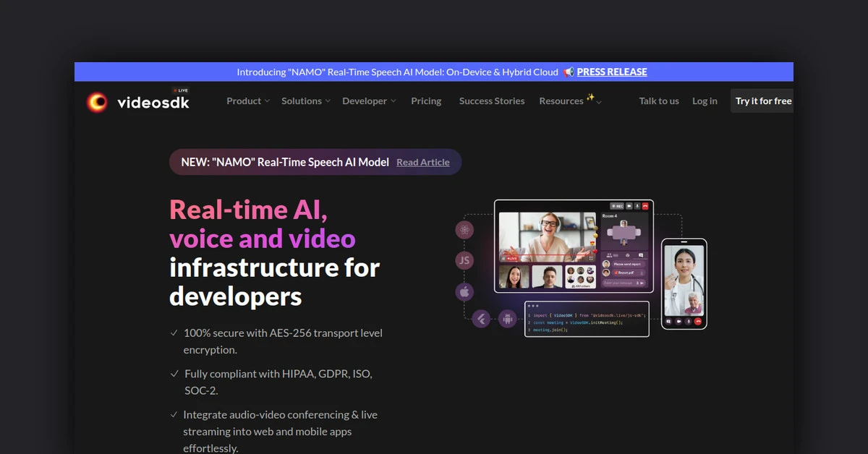The width and height of the screenshot is (868, 454).
Task: Click the Log in link
Action: 705,101
